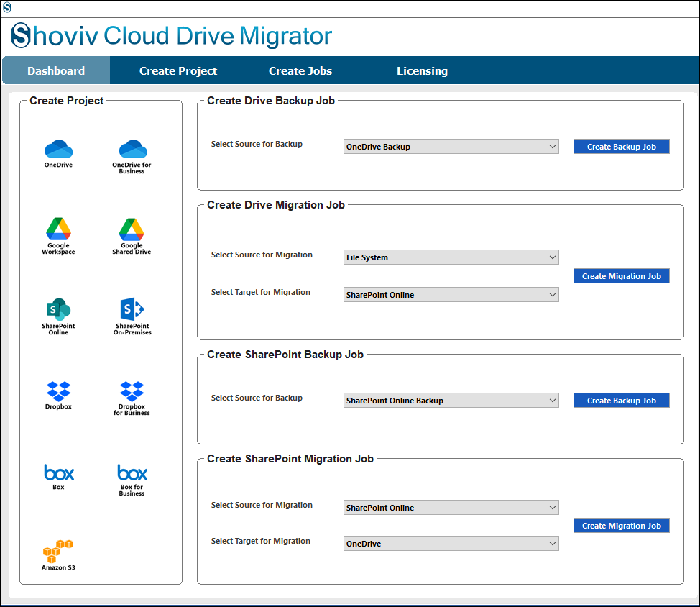Click the Create Drive Migration Job heading
This screenshot has width=700, height=607.
click(x=276, y=205)
